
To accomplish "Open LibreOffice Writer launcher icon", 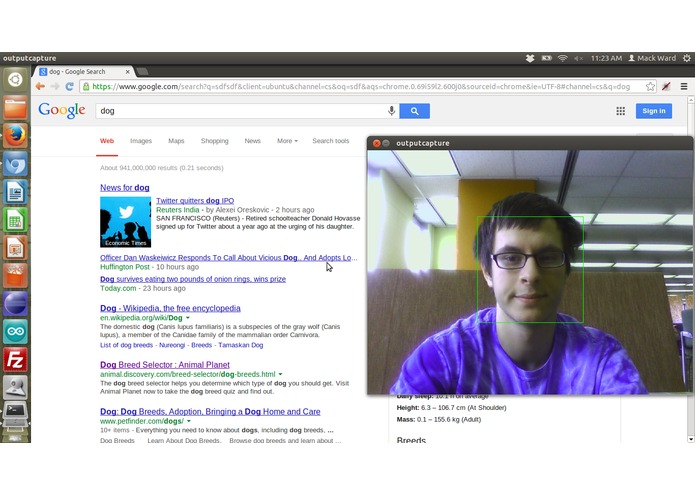I will pyautogui.click(x=15, y=192).
